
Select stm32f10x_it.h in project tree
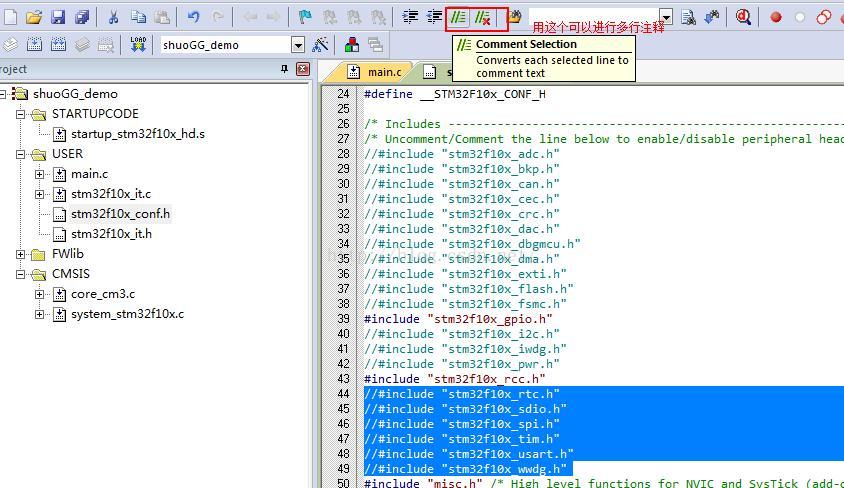[x=111, y=234]
